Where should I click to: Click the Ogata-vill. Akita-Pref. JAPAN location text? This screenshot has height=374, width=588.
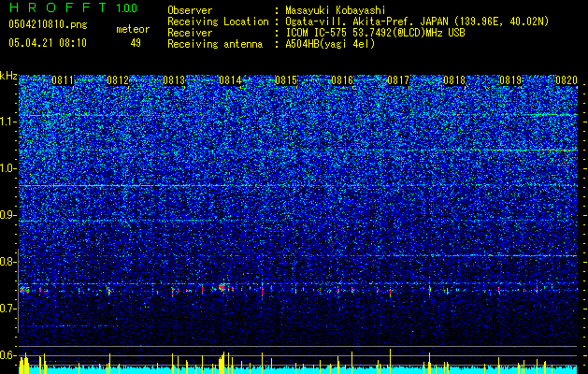[417, 22]
